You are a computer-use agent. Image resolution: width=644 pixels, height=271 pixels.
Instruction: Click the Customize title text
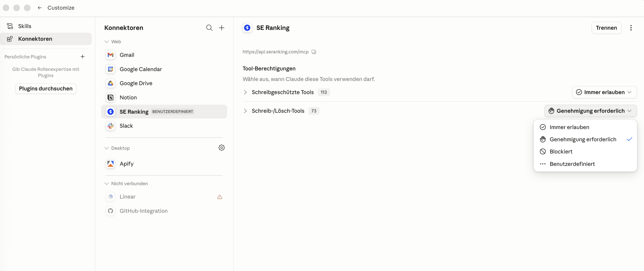tap(61, 8)
